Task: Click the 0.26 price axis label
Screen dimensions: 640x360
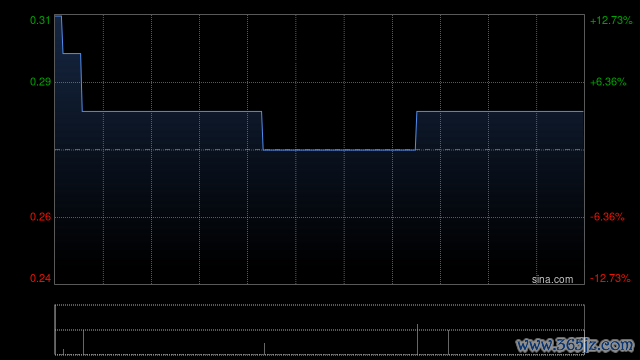Action: tap(40, 217)
